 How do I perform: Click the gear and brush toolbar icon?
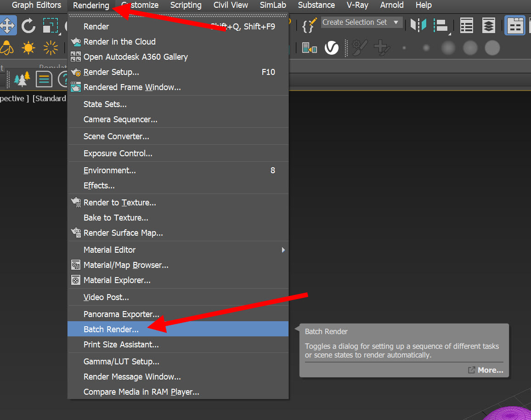[x=360, y=48]
